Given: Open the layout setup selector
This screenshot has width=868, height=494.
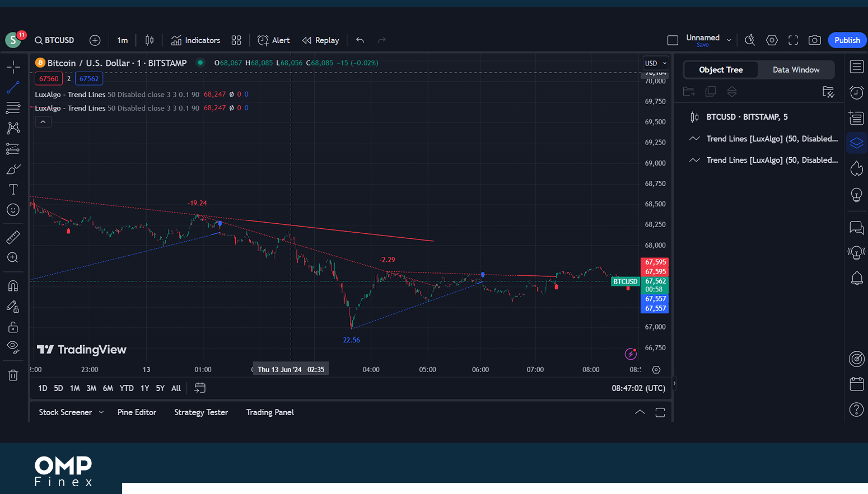Looking at the screenshot, I should click(673, 40).
